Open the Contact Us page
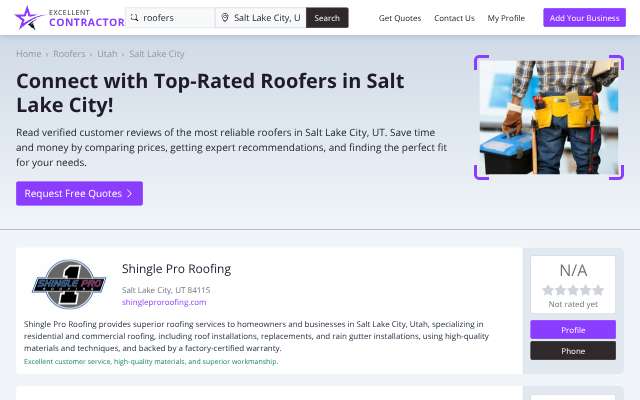 click(x=454, y=18)
